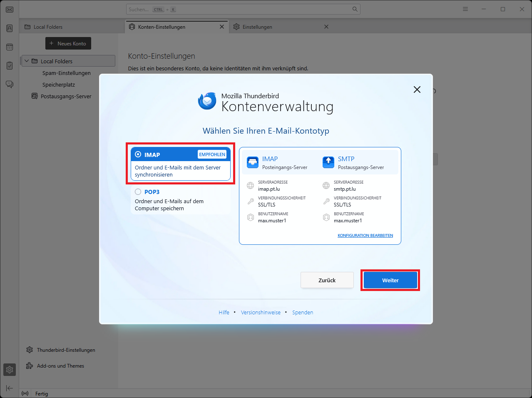
Task: Open the Mail space icon in sidebar
Action: click(10, 9)
